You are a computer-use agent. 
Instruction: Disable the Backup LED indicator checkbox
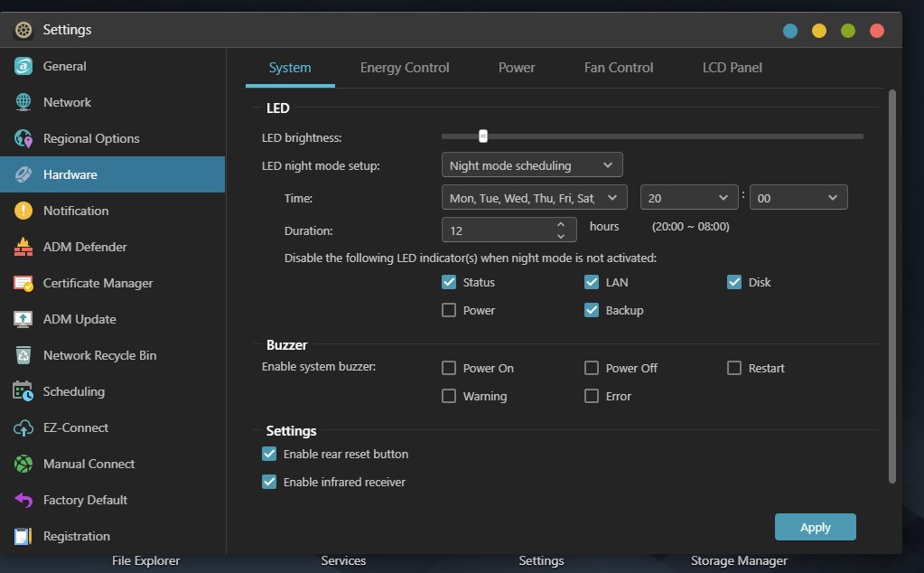tap(592, 310)
